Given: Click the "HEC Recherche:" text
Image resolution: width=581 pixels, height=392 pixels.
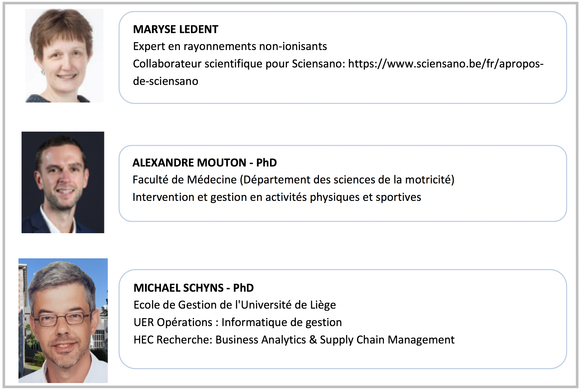Looking at the screenshot, I should pos(173,340).
